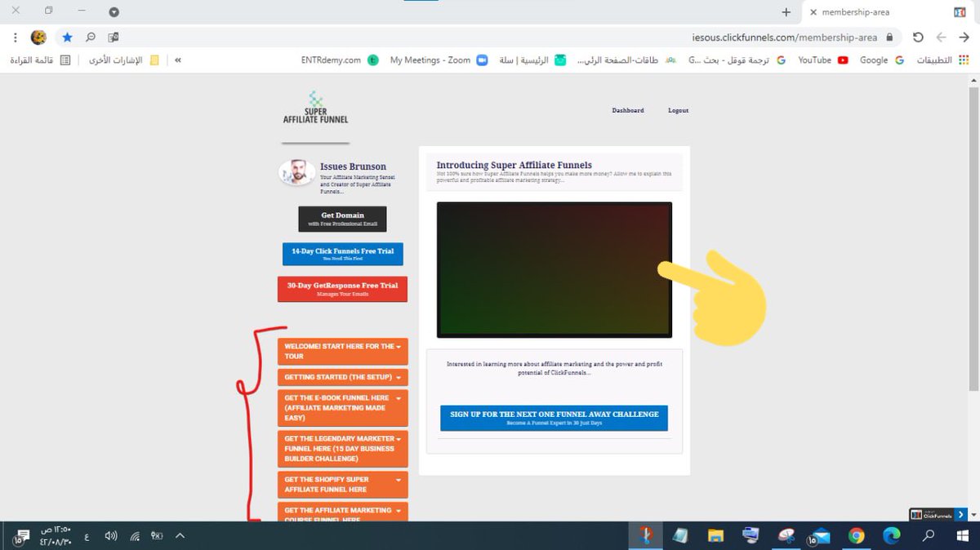Screen dimensions: 980x550
Task: Switch to Chrome on the taskbar
Action: point(856,535)
